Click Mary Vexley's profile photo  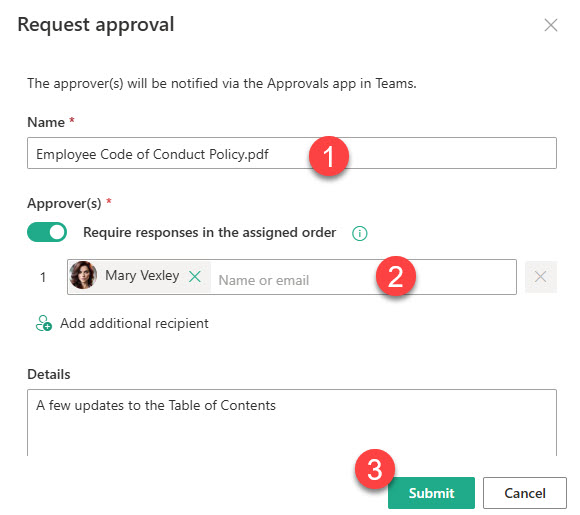tap(83, 275)
